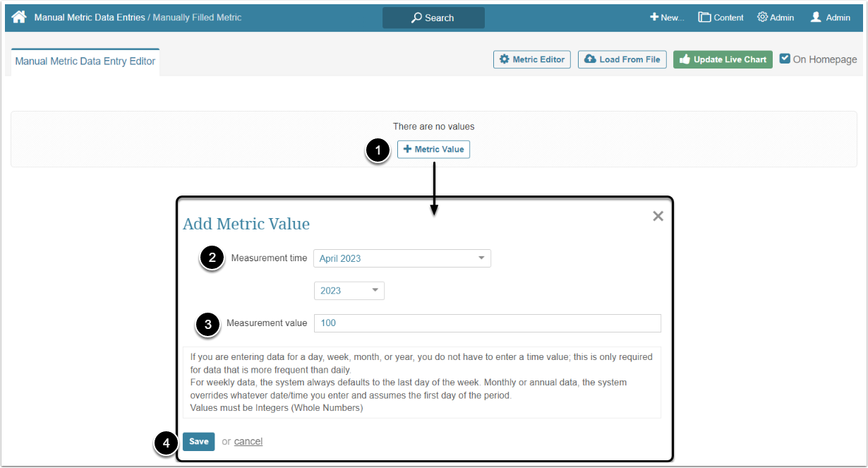Click Update Live Chart button
The height and width of the screenshot is (468, 868).
[x=723, y=59]
